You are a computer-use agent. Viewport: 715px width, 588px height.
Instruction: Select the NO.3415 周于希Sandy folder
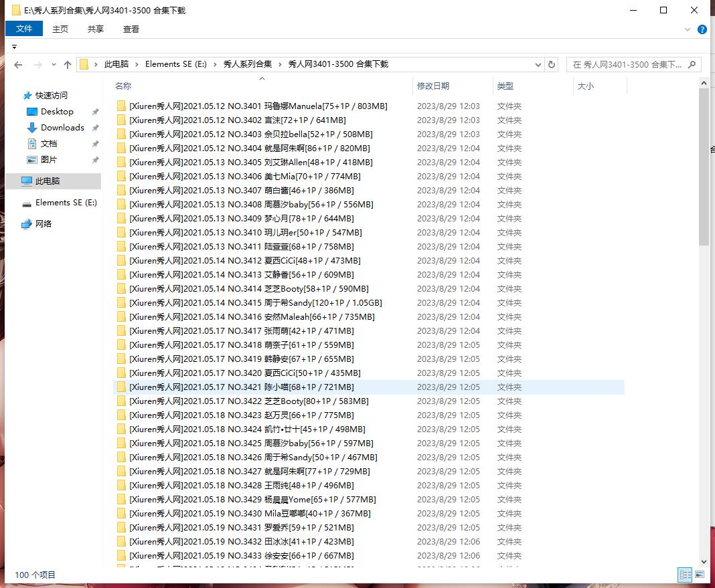tap(255, 303)
